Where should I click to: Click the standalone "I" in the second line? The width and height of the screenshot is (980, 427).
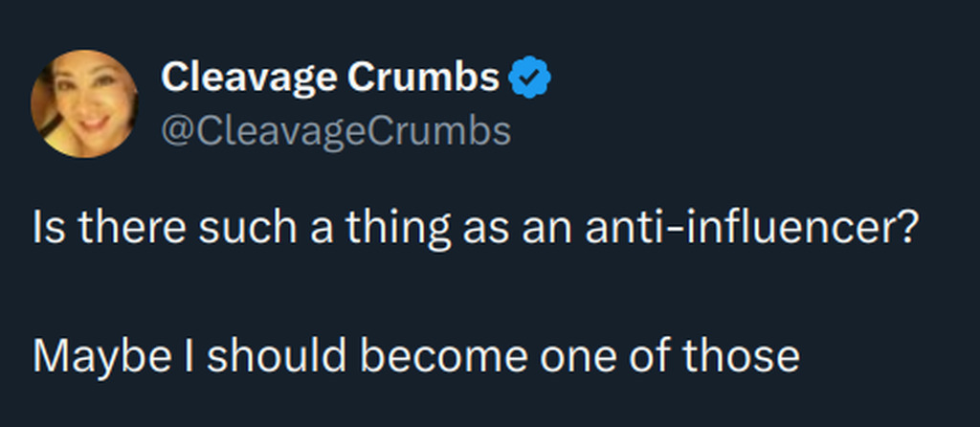186,356
